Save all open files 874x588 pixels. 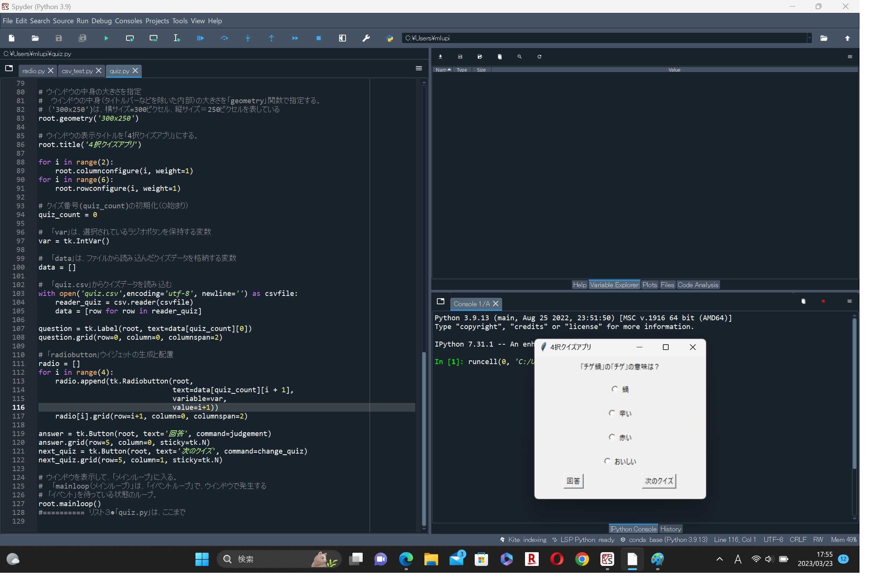coord(82,38)
